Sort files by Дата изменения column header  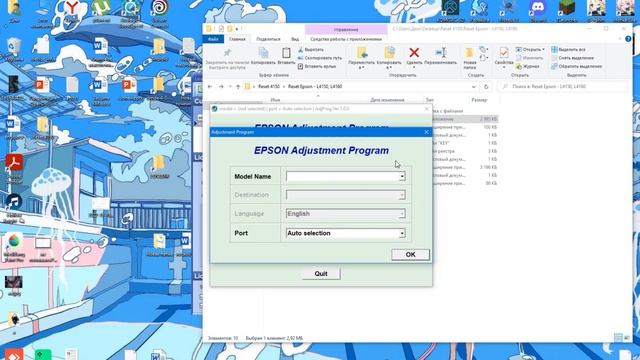coord(387,100)
